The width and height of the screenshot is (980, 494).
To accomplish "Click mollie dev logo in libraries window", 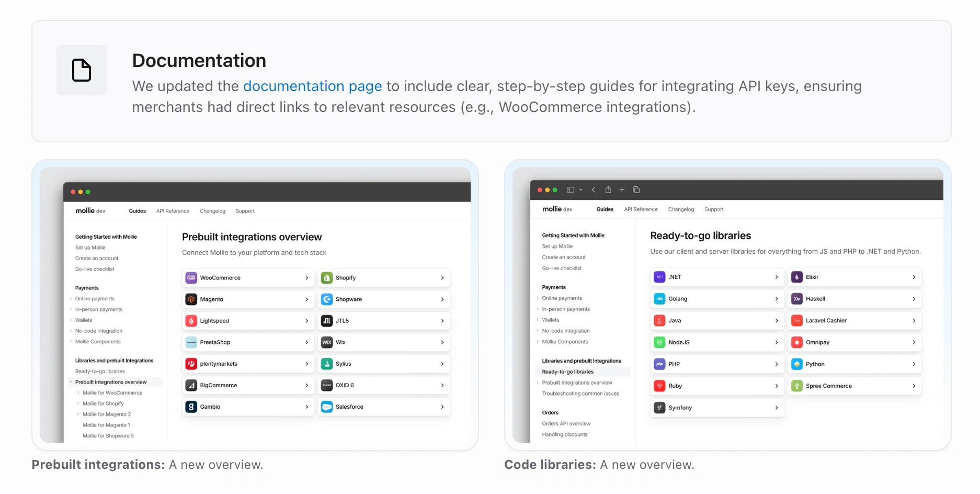I will click(x=557, y=209).
